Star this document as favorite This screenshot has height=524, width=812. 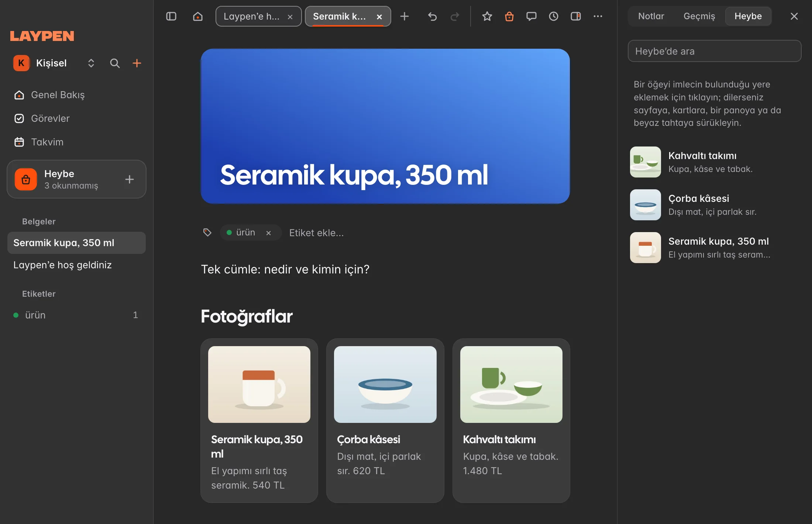pos(487,16)
